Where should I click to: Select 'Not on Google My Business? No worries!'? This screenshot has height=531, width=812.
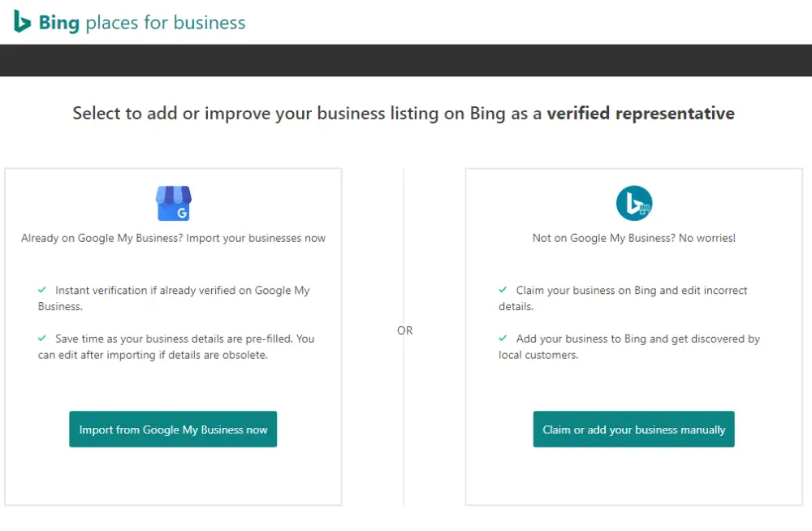tap(634, 238)
